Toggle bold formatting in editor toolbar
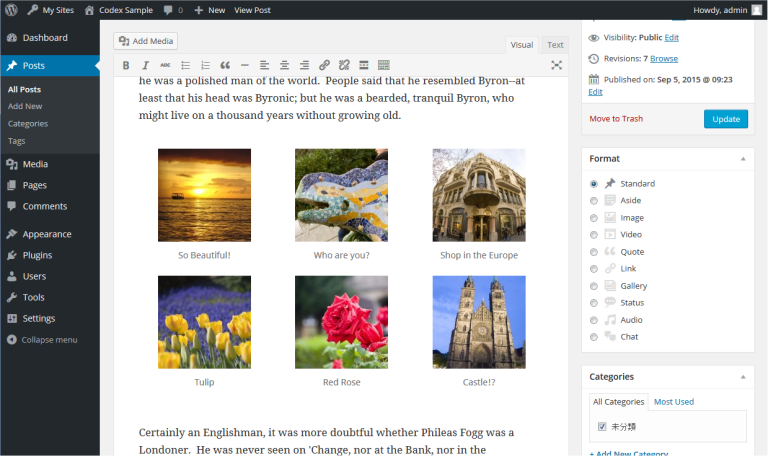Viewport: 768px width, 456px height. point(126,65)
